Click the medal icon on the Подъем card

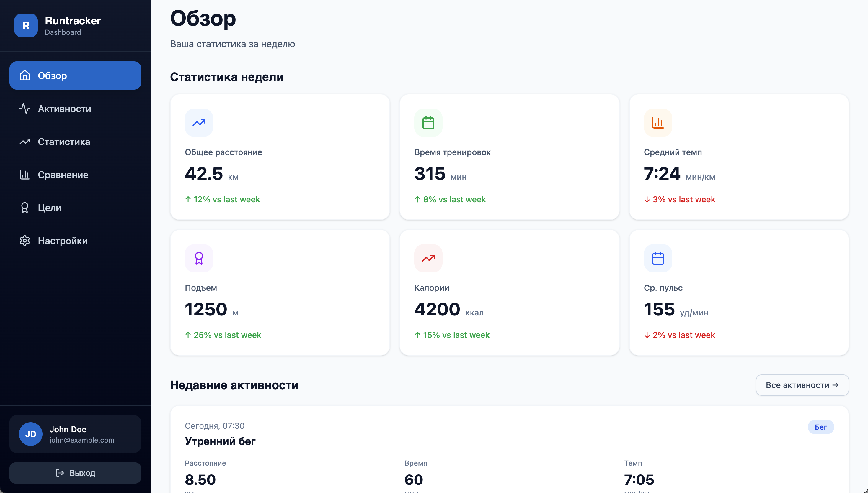199,258
